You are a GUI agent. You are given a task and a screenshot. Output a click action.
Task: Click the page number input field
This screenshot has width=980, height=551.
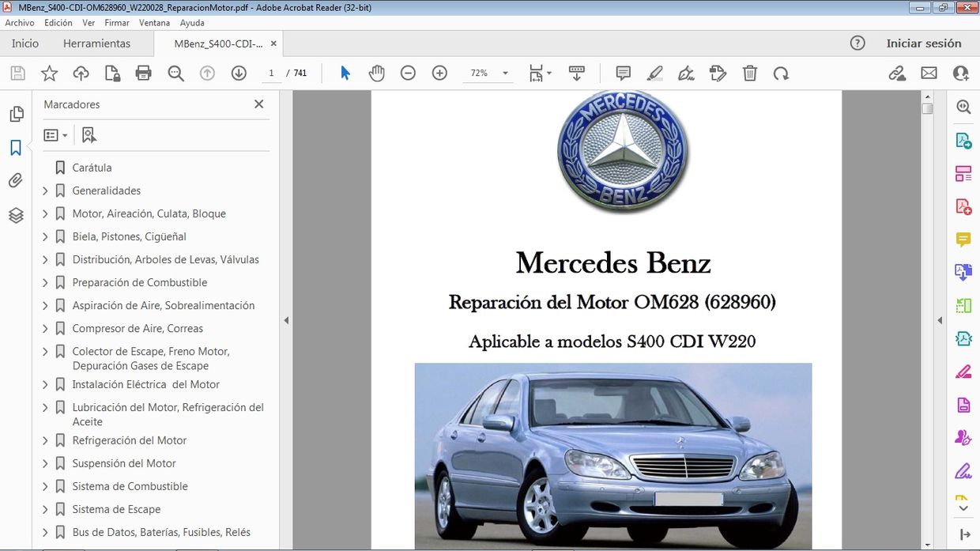pyautogui.click(x=272, y=73)
